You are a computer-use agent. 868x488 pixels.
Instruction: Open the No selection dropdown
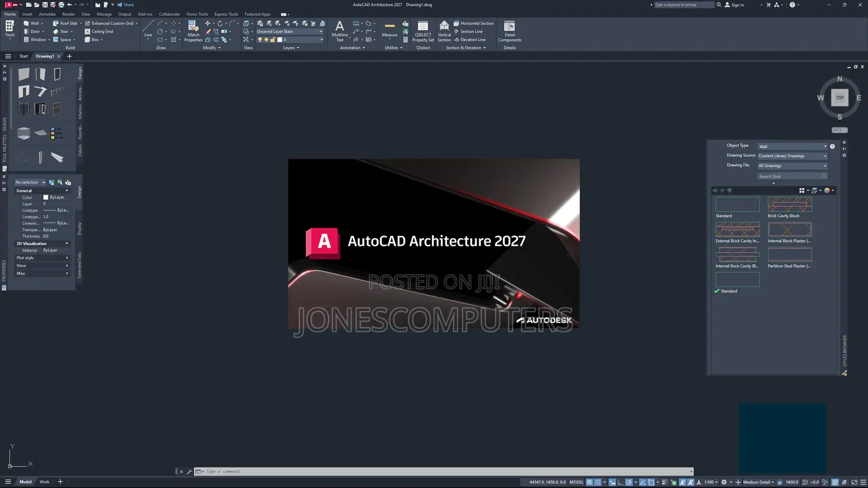[30, 183]
